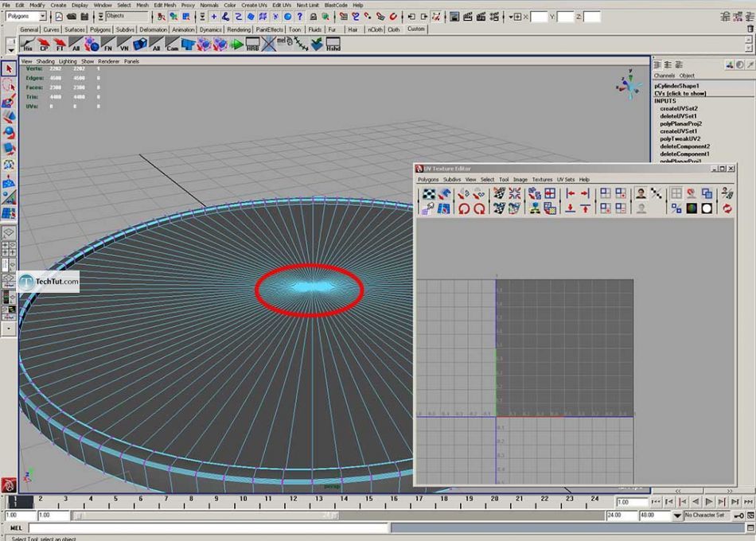
Task: Toggle checkered texture display in UV editor
Action: [x=429, y=194]
